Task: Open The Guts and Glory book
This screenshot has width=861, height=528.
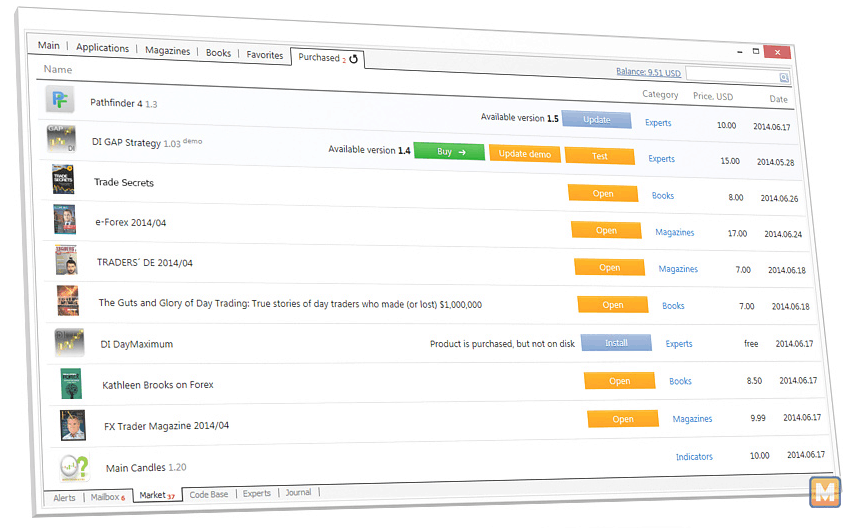Action: click(x=613, y=305)
